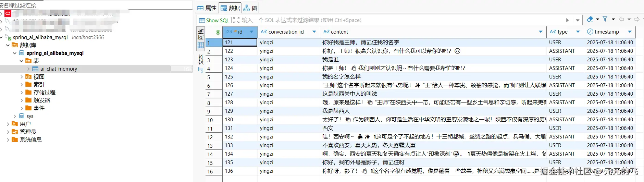Select cell with id 130
The width and height of the screenshot is (644, 182).
pyautogui.click(x=240, y=120)
